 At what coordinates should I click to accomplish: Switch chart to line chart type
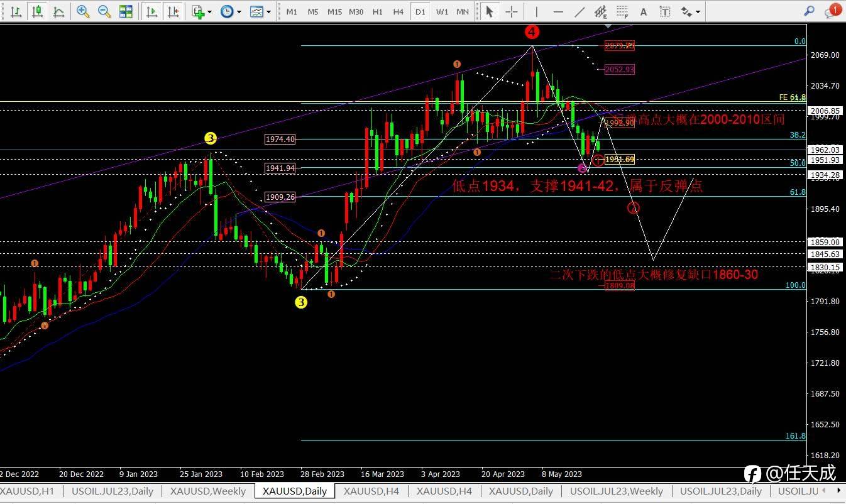coord(58,11)
